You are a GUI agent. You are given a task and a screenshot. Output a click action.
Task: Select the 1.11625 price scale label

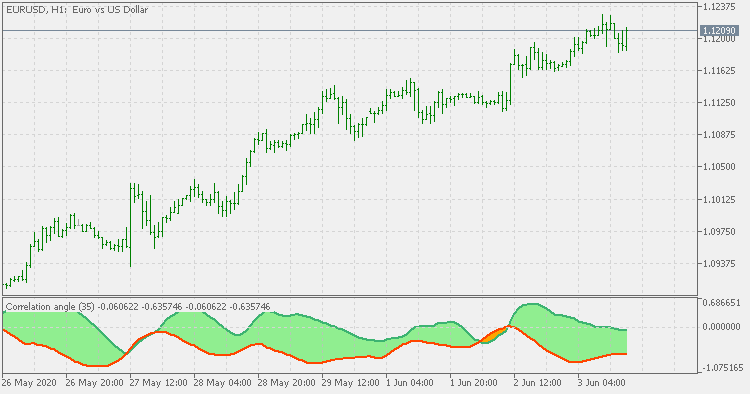[719, 71]
